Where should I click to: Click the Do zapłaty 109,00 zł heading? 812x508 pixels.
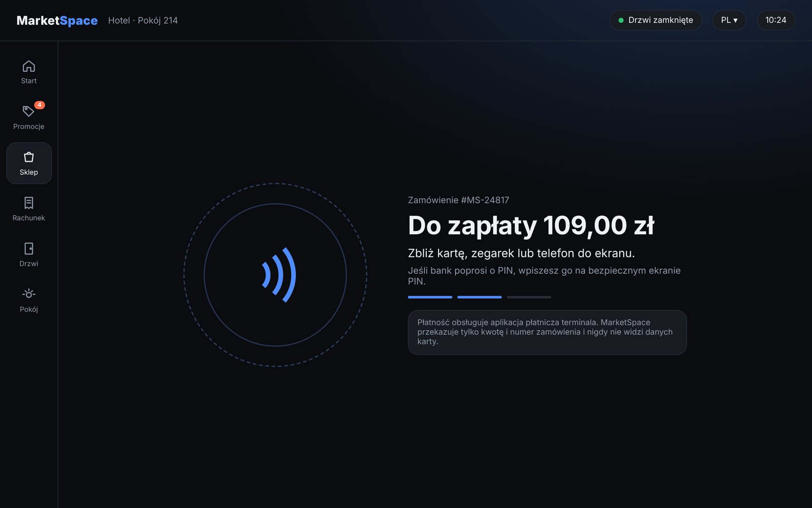coord(531,226)
